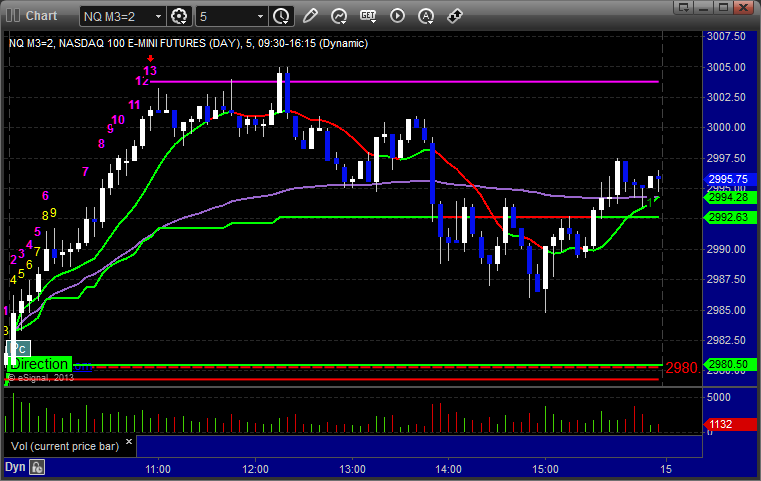Open the chart settings gear menu

179,17
